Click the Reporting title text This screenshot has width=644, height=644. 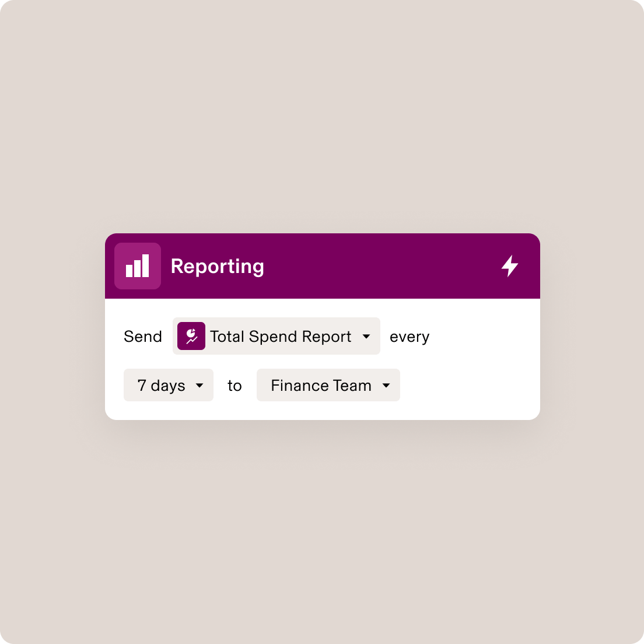point(217,266)
